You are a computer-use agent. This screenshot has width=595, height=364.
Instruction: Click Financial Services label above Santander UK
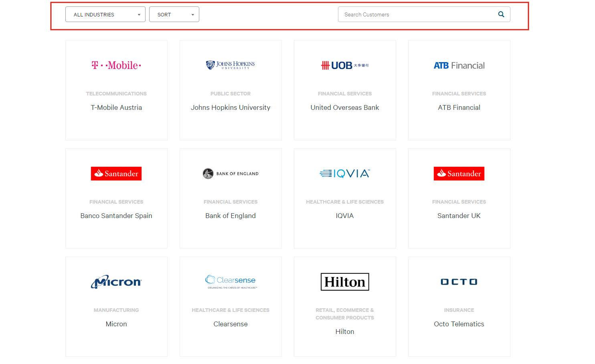coord(459,202)
